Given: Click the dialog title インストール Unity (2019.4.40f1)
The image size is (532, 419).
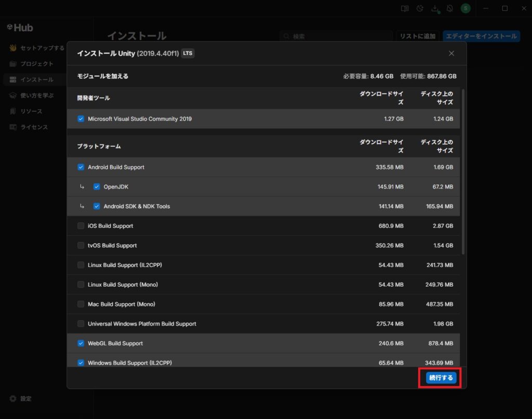Looking at the screenshot, I should 128,53.
